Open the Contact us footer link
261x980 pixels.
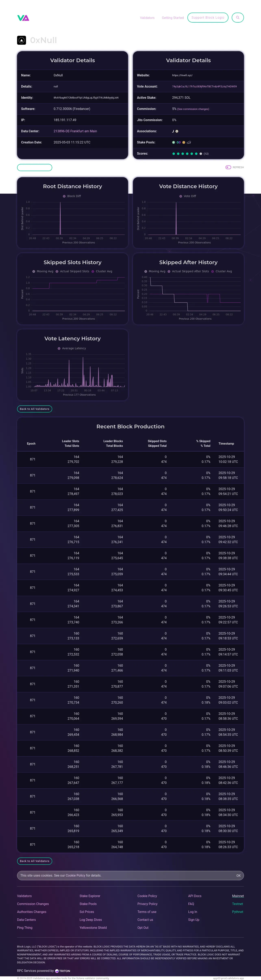(145, 920)
